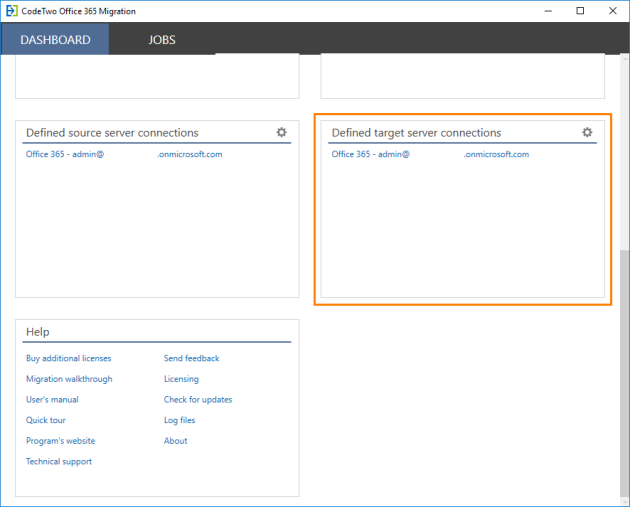Contact Technical support link

click(x=59, y=461)
